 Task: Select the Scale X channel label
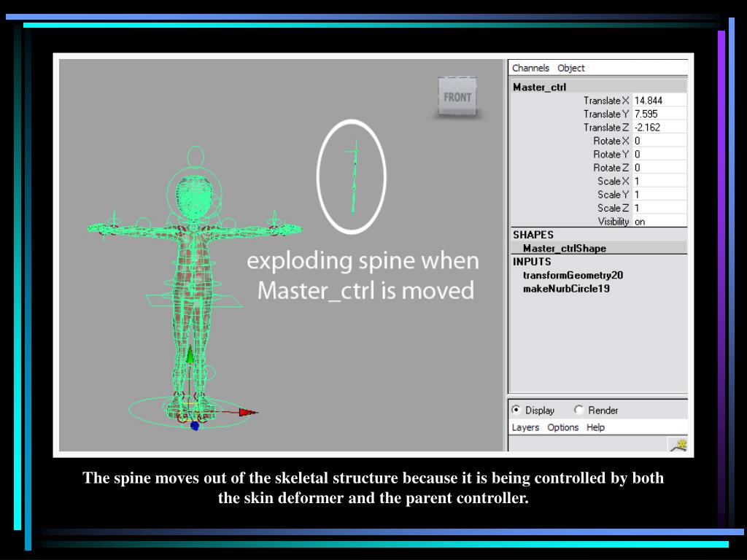click(x=613, y=181)
